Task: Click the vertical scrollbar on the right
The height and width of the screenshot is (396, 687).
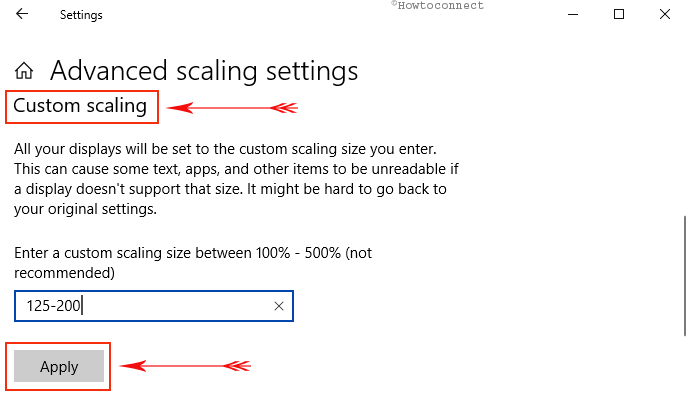Action: coord(684,276)
